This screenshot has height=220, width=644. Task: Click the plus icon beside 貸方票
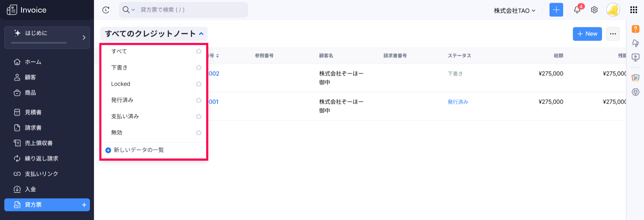84,205
